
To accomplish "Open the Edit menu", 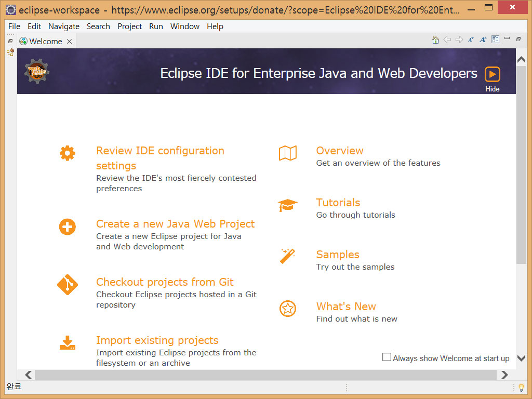I will coord(34,26).
